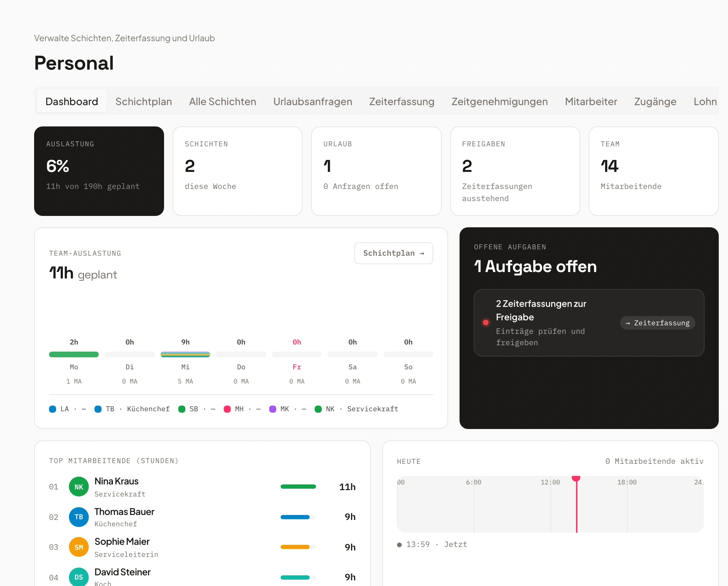Click the TB Küchenchef legend swatch
The height and width of the screenshot is (586, 728).
(98, 409)
